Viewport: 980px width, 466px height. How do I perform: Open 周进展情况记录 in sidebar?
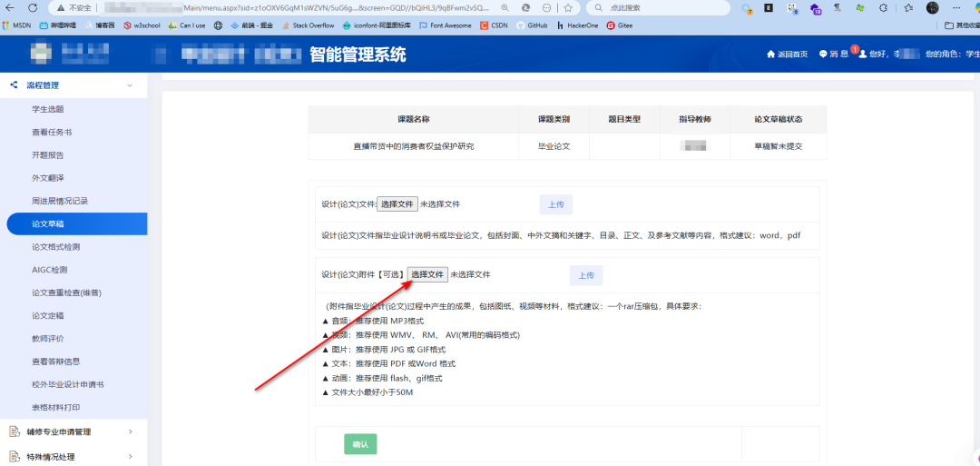point(60,202)
